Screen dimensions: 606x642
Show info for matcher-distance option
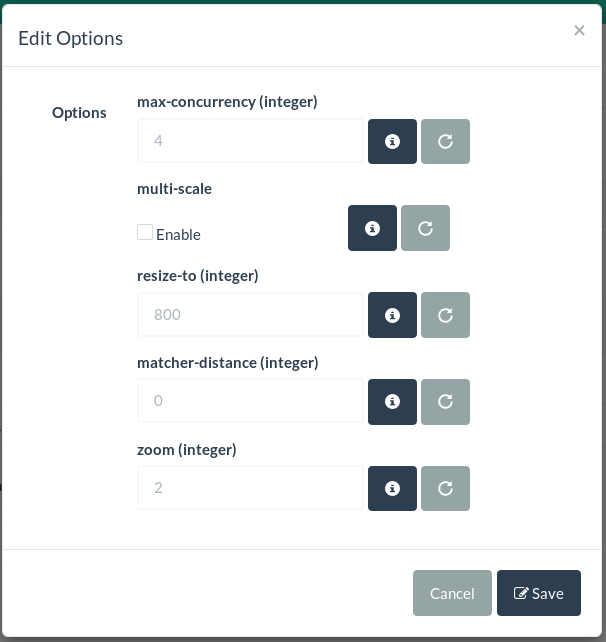pos(393,401)
